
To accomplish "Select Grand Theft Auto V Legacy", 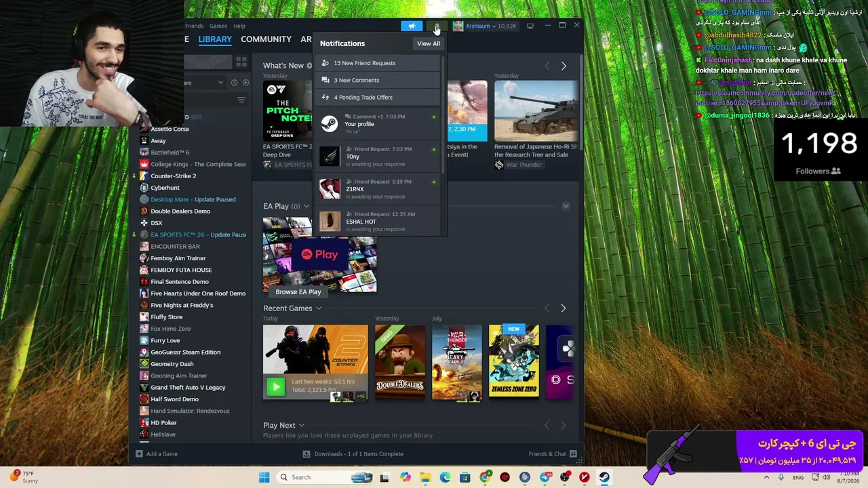I will tap(188, 387).
